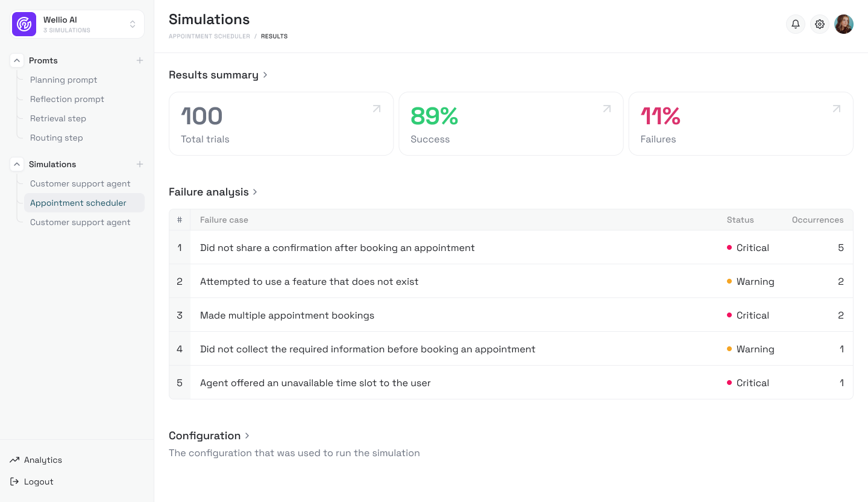
Task: Add a new prompt with plus icon
Action: point(140,60)
